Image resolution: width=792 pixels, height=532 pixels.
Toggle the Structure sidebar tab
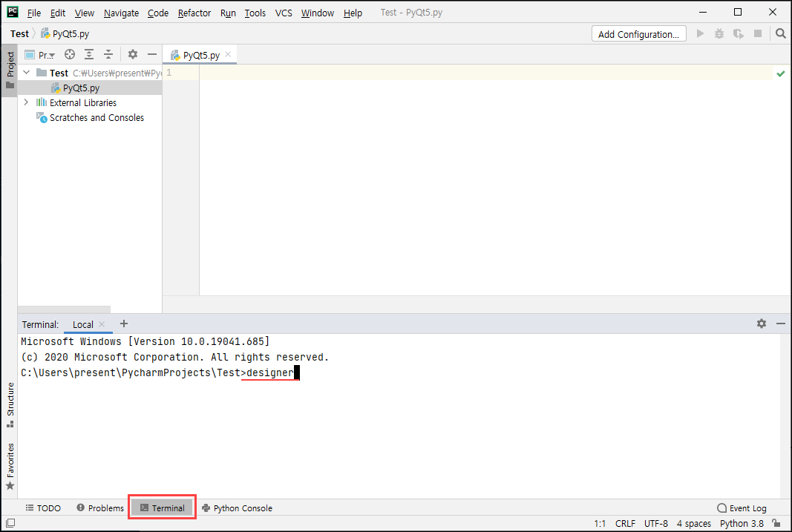(x=10, y=404)
